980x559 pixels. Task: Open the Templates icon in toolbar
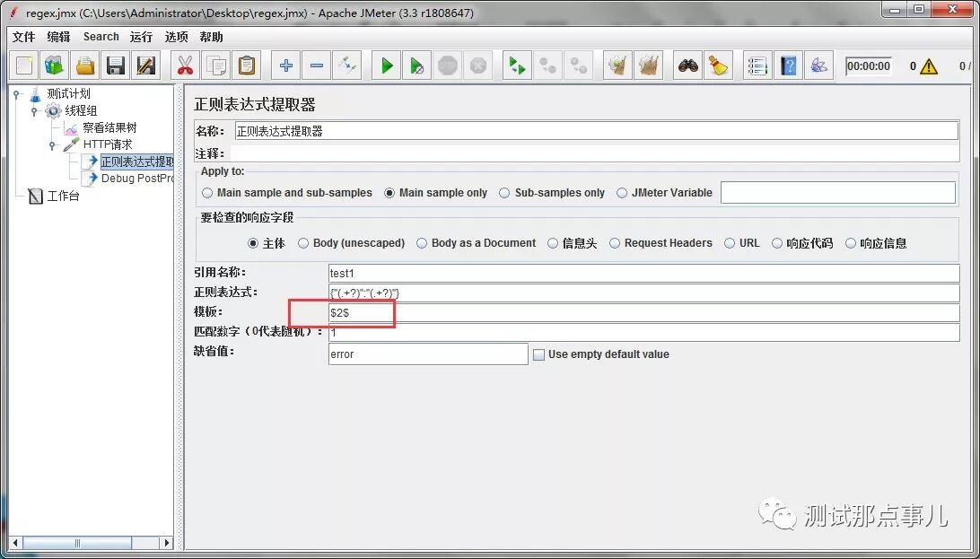[x=55, y=66]
